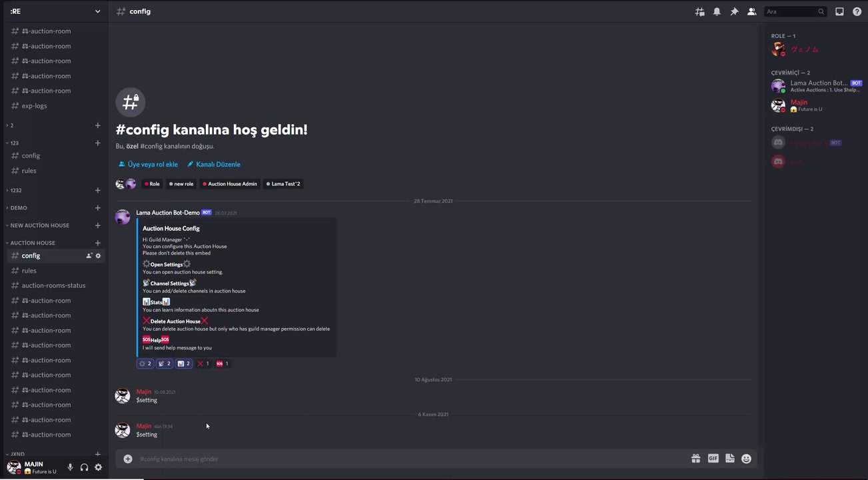Focus the message input field

pyautogui.click(x=400, y=459)
